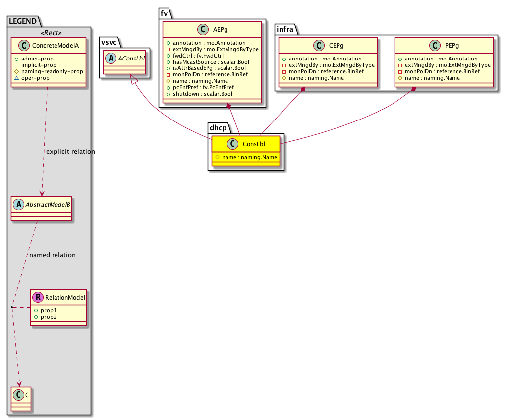Click the blue triangle beside oper-prop
508x420 pixels.
(x=16, y=78)
